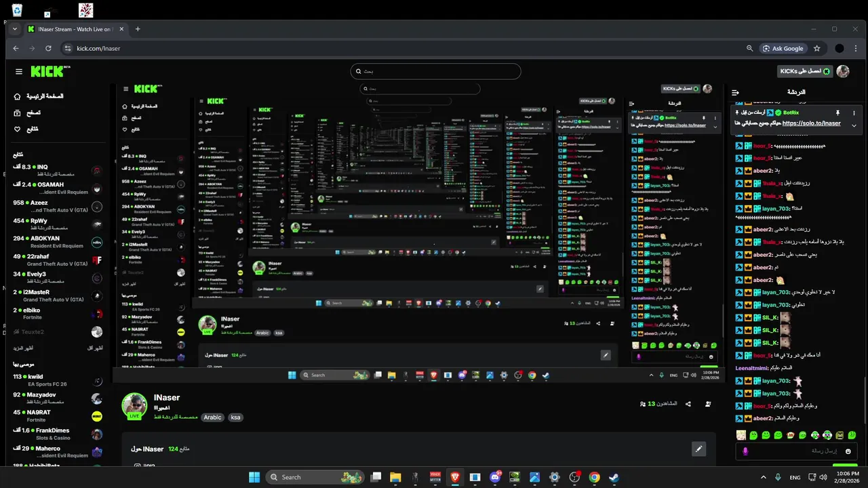Click INaser streamer avatar with LIVE badge
868x488 pixels.
point(134,406)
